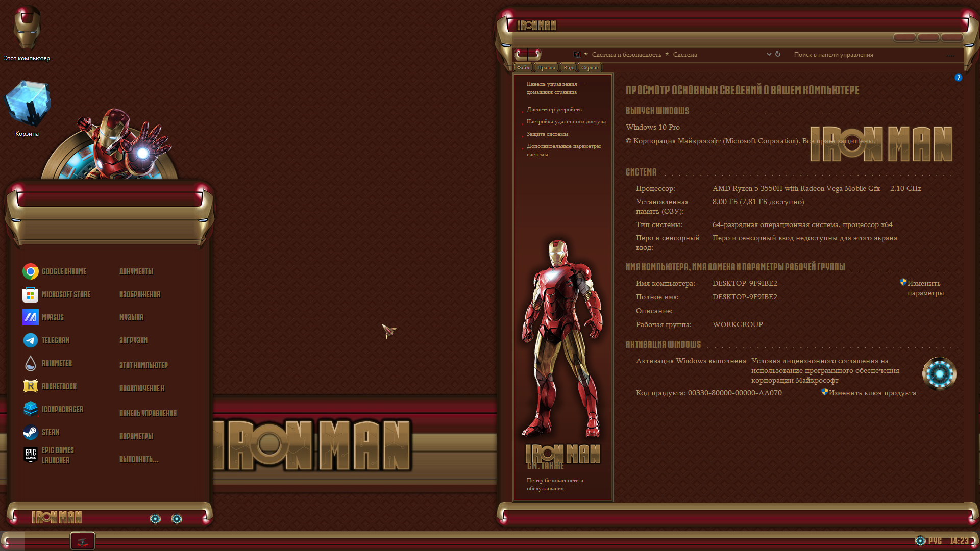
Task: Click the Iron Man taskbar icon
Action: click(x=82, y=541)
